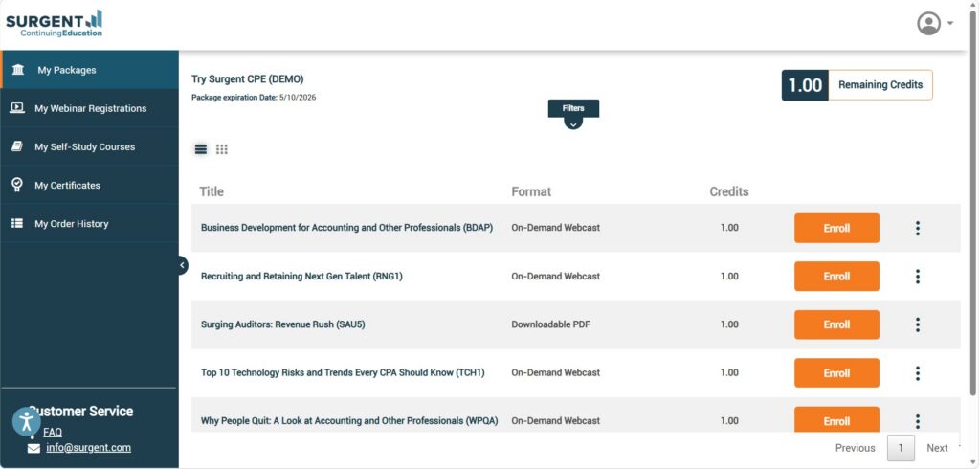
Task: Enroll in Surging Auditors: Revenue Rush
Action: pos(836,324)
